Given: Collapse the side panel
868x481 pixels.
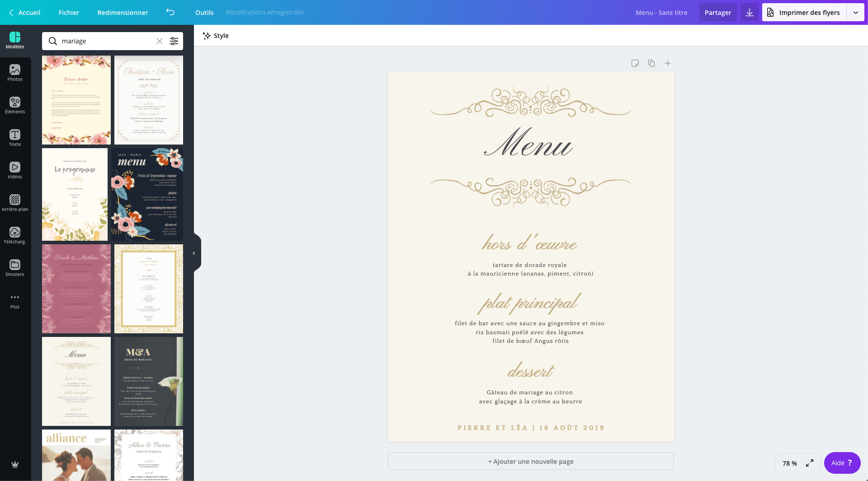Looking at the screenshot, I should tap(194, 253).
